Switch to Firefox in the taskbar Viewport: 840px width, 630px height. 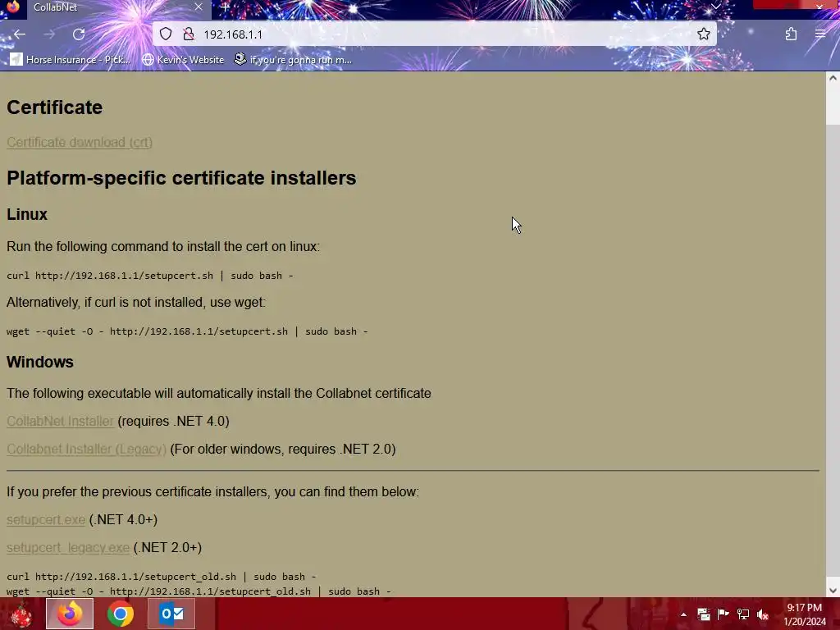70,614
